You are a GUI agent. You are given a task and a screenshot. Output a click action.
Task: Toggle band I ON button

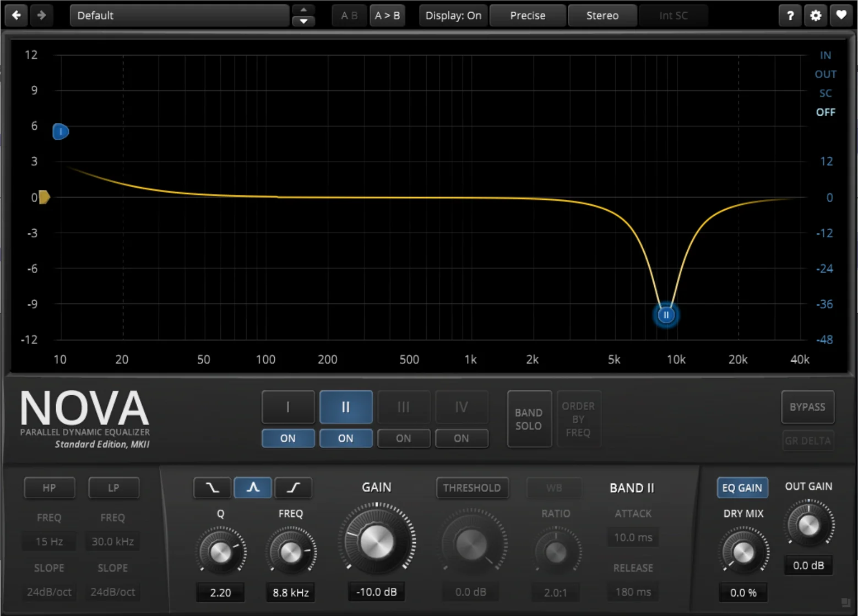288,438
